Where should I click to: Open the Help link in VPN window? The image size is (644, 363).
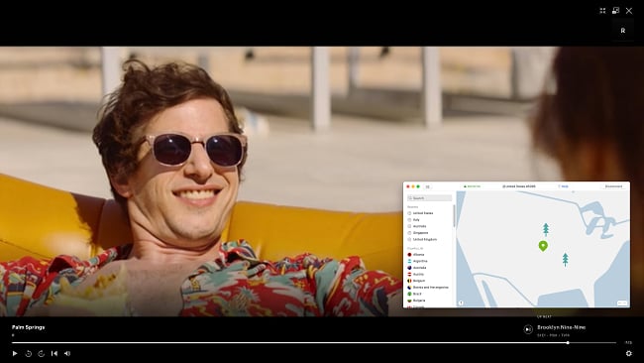563,186
